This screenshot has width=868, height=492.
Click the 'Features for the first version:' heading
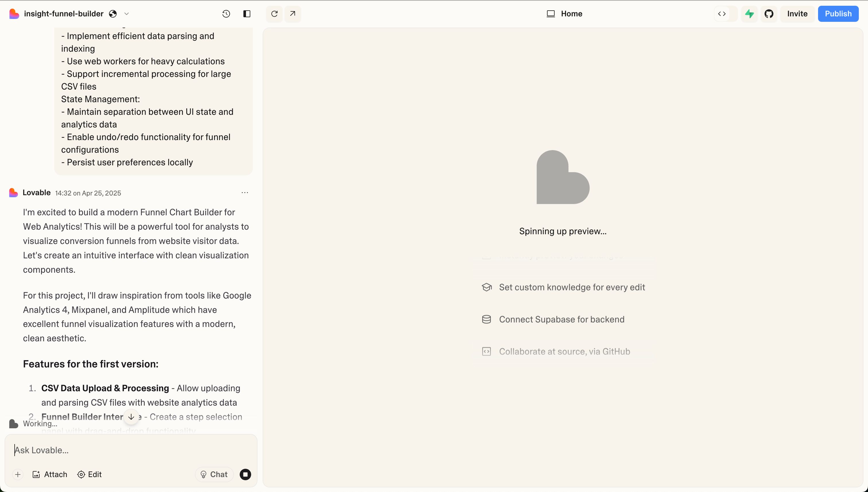click(x=90, y=364)
